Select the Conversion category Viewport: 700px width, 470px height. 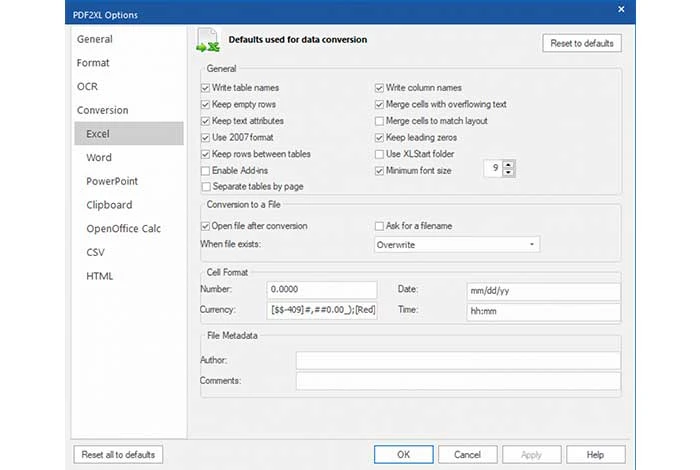tap(102, 110)
